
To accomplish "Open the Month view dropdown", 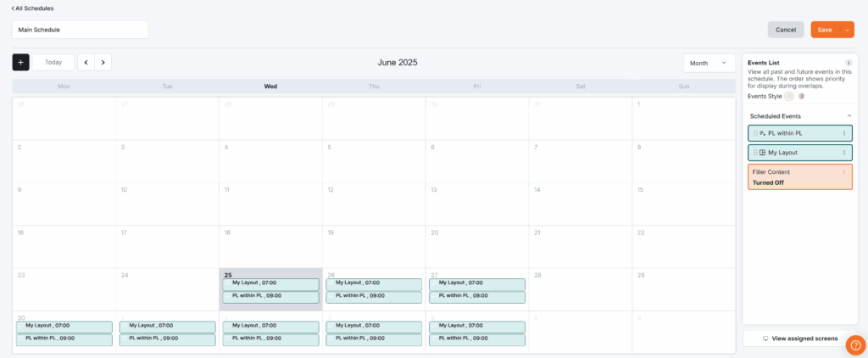I will point(709,63).
